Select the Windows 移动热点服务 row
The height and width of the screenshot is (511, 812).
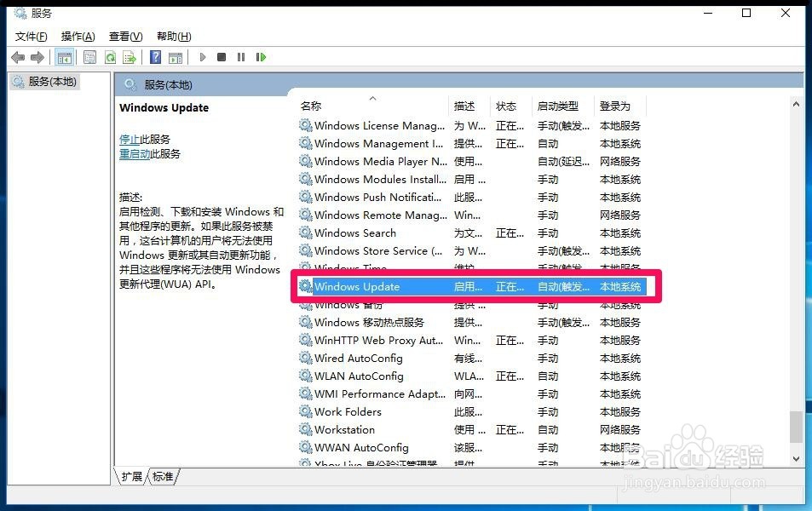(471, 322)
